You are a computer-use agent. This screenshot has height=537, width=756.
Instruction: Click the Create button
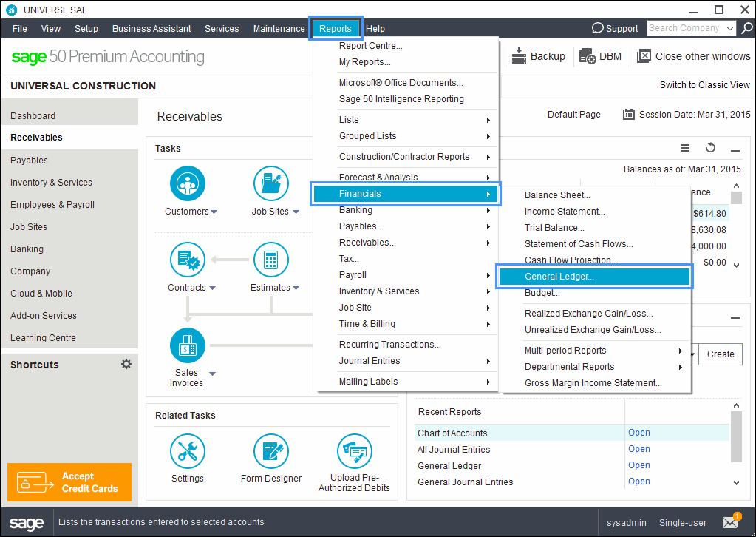(x=721, y=354)
